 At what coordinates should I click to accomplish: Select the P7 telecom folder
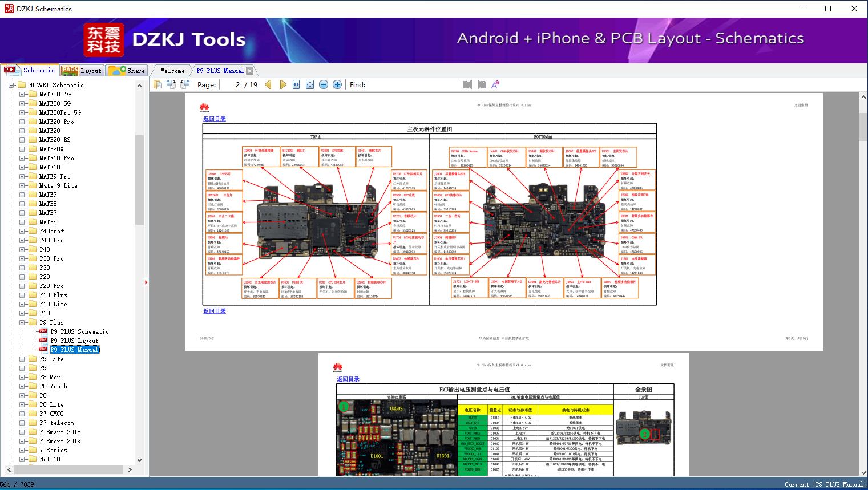tap(56, 423)
